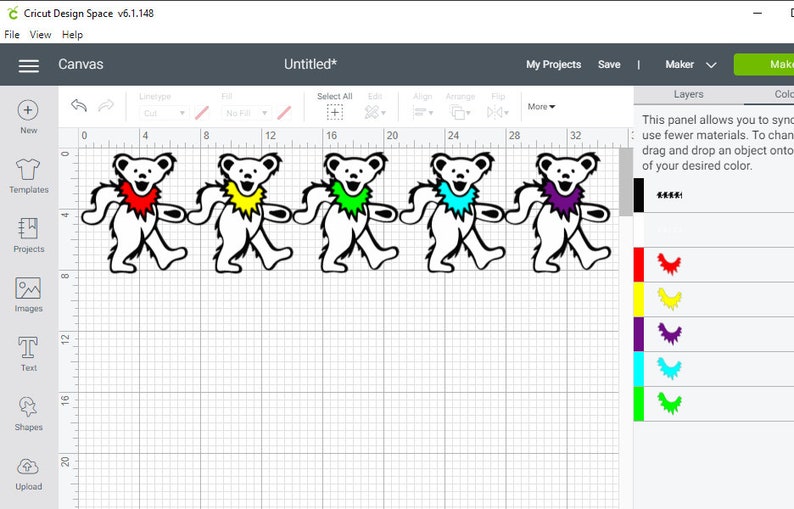Screen dimensions: 794x509
Task: Select the bear with red collar
Action: pyautogui.click(x=135, y=213)
